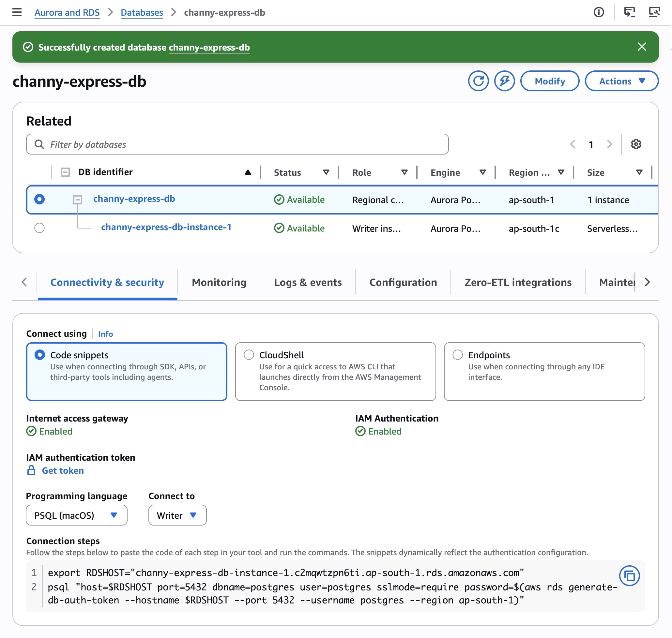Switch to the Monitoring tab
The image size is (672, 638).
219,282
